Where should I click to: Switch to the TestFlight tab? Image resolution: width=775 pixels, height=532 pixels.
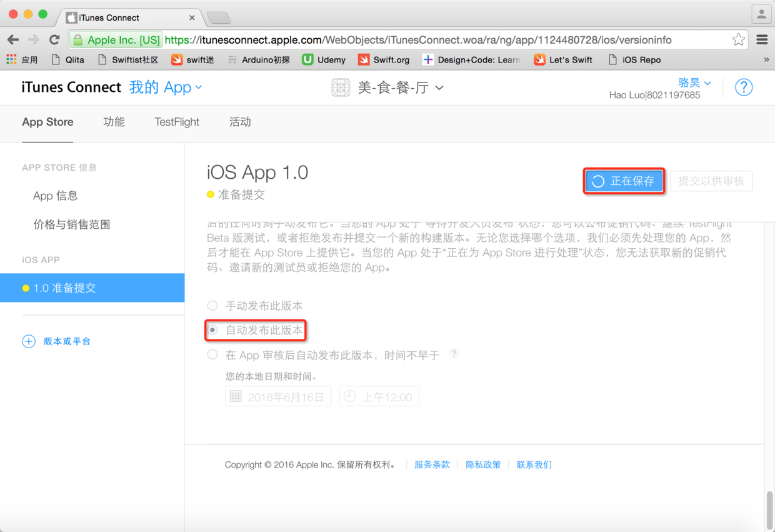coord(177,122)
